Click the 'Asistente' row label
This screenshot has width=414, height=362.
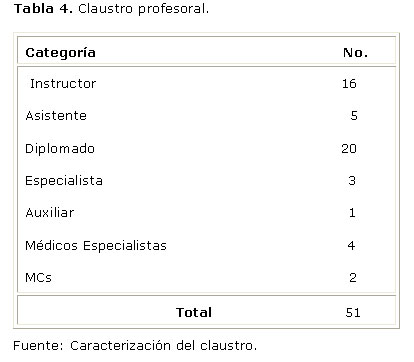pos(56,116)
